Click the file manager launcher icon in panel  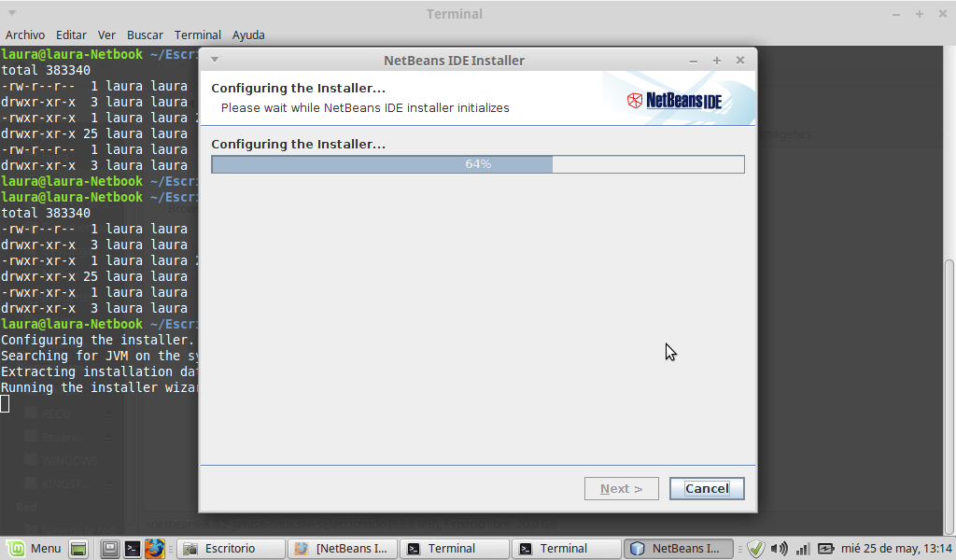coord(110,549)
